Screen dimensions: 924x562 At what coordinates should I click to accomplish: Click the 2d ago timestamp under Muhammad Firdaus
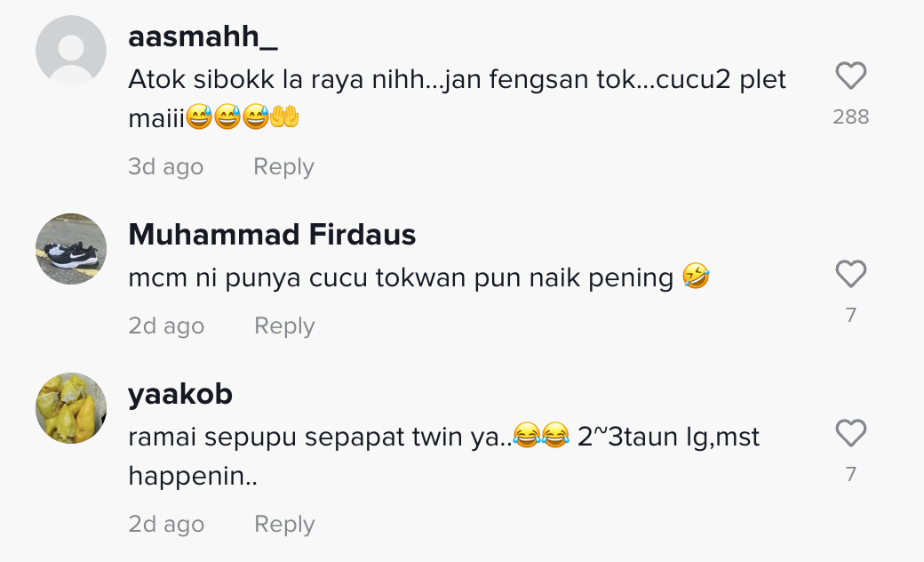[166, 326]
